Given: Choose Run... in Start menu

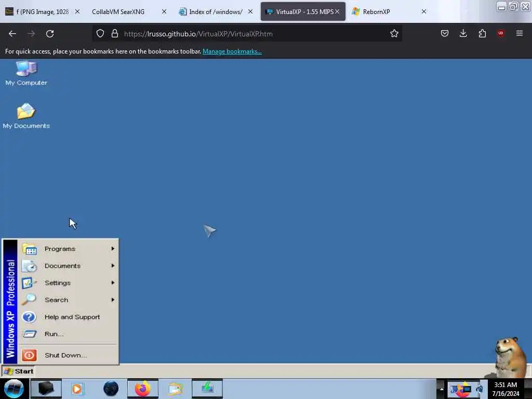Looking at the screenshot, I should tap(69, 334).
